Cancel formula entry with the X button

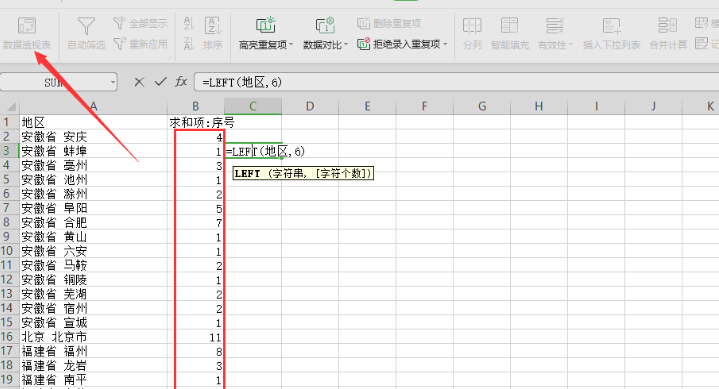(139, 82)
